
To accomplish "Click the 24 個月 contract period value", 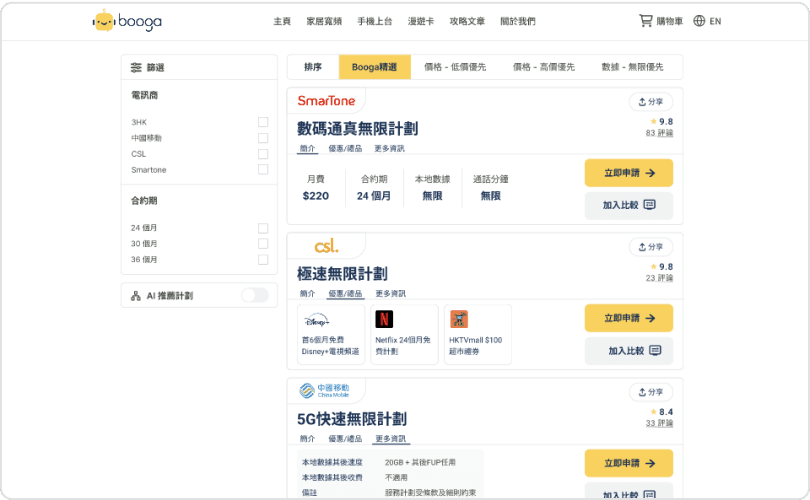I will pos(374,196).
